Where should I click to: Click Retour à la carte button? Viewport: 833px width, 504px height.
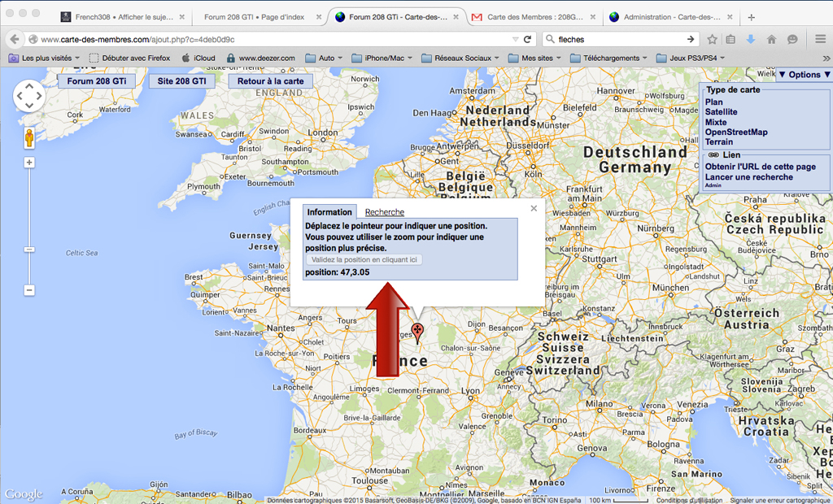(x=270, y=81)
